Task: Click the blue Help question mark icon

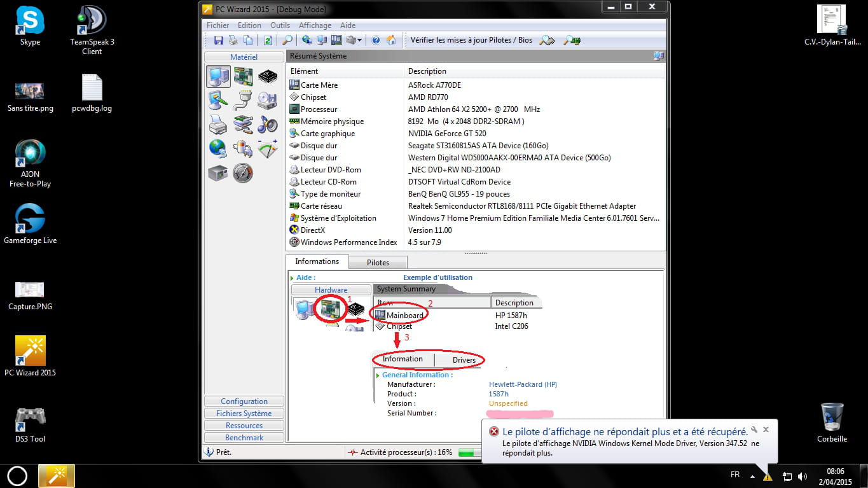Action: [x=376, y=40]
